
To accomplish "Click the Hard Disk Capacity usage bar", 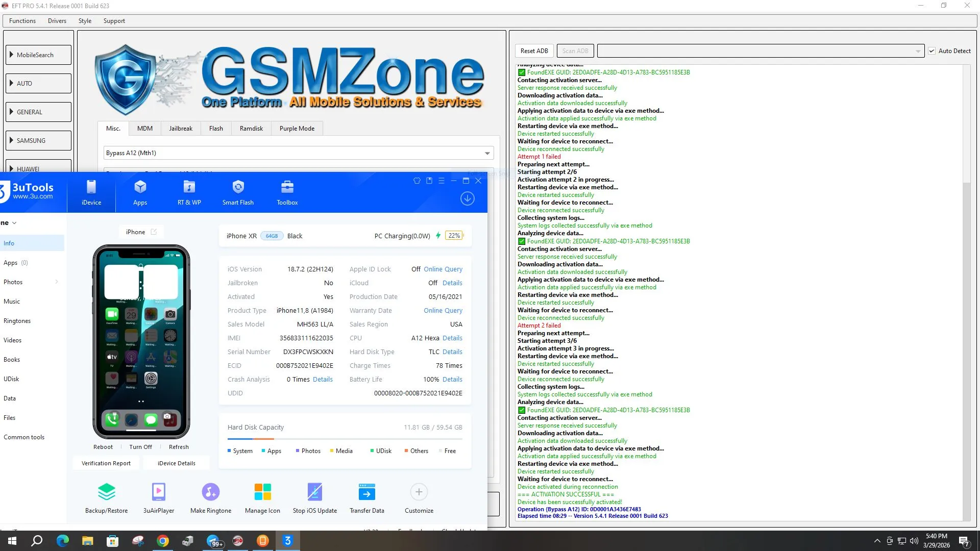I will coord(345,439).
